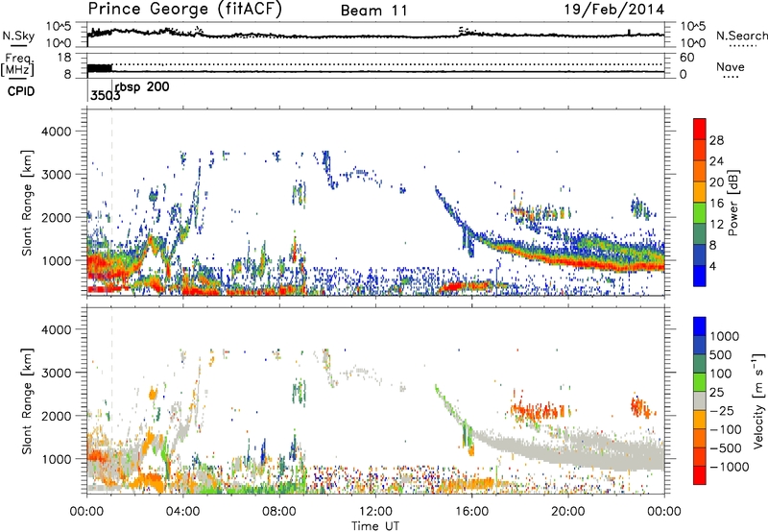The image size is (768, 532).
Task: Click the '20:00' time axis label
Action: [567, 511]
